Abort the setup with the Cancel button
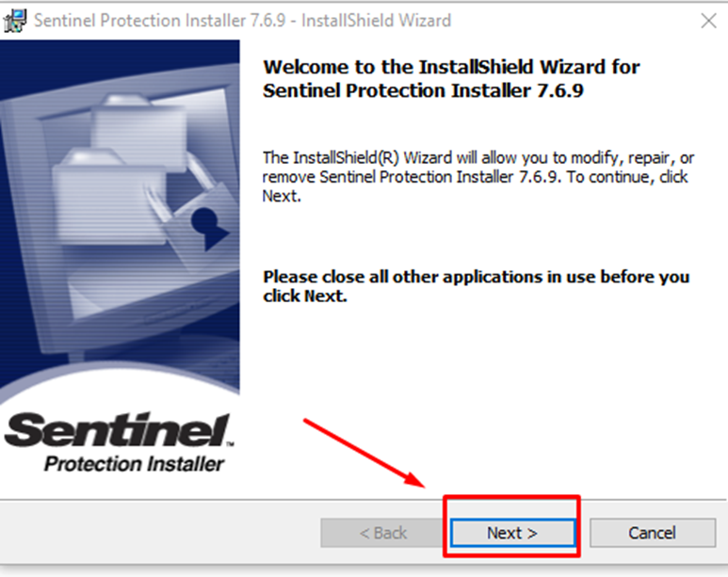This screenshot has width=728, height=577. pyautogui.click(x=653, y=533)
